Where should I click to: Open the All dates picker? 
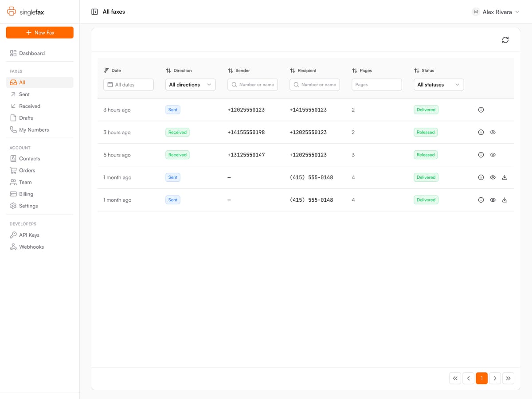point(129,85)
